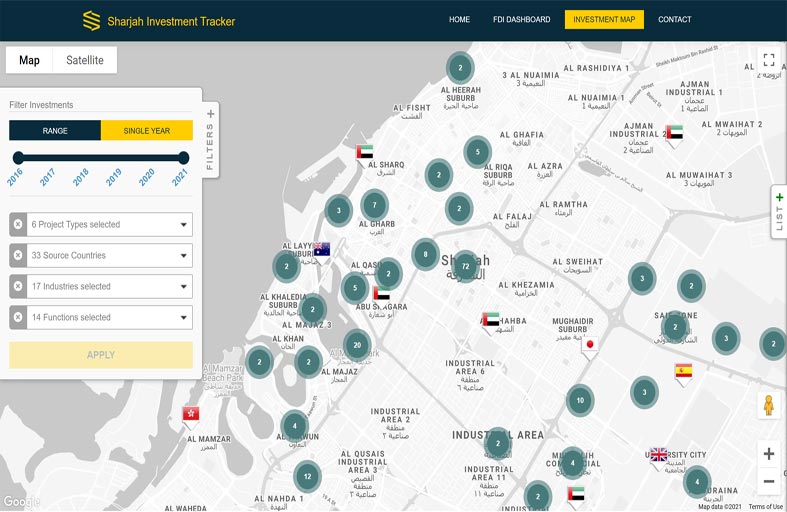Expand the Source Countries dropdown

[109, 256]
